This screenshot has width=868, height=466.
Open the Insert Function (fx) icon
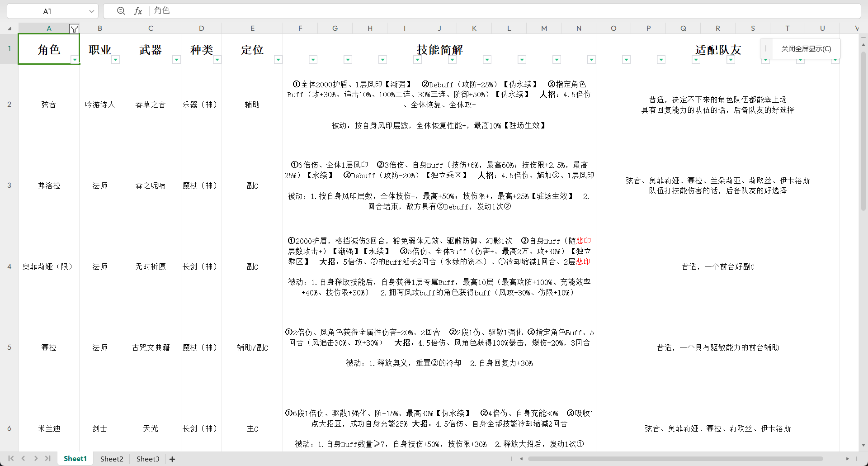[138, 11]
